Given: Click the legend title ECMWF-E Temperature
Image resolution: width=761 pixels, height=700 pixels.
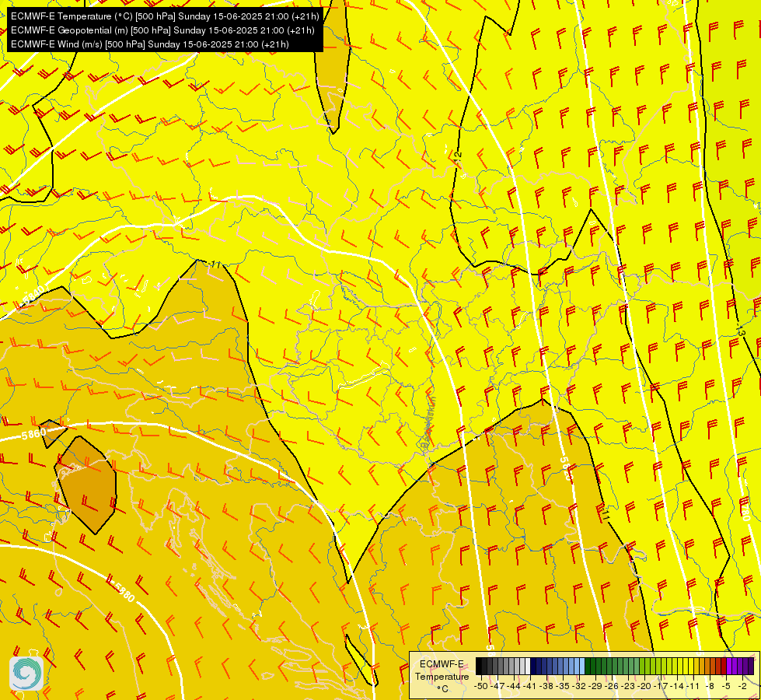Looking at the screenshot, I should (x=442, y=670).
